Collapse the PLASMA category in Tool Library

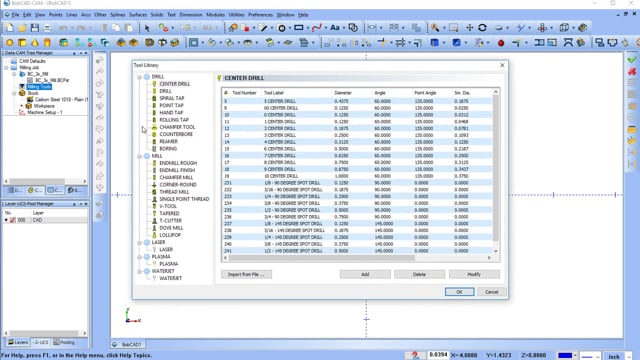pyautogui.click(x=140, y=257)
